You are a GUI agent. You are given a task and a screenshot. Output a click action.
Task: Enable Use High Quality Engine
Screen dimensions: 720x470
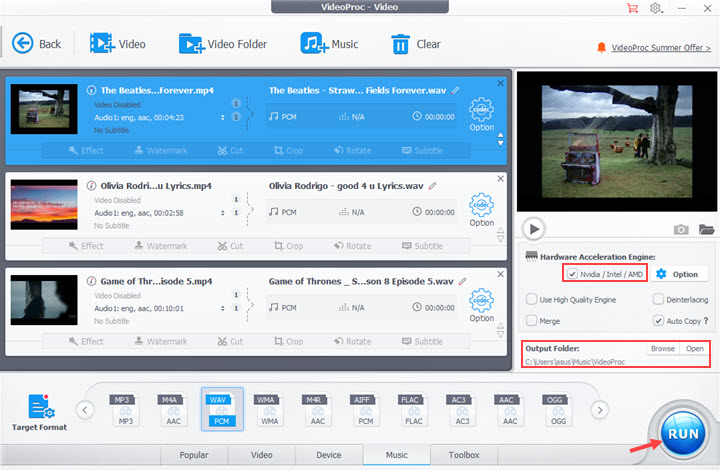tap(531, 299)
